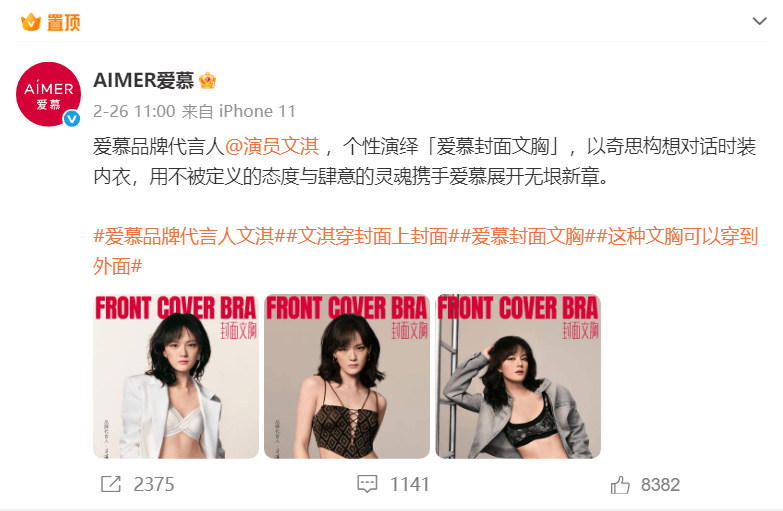Click the blue verified badge on avatar
Screen dimensions: 783x511
(x=72, y=118)
